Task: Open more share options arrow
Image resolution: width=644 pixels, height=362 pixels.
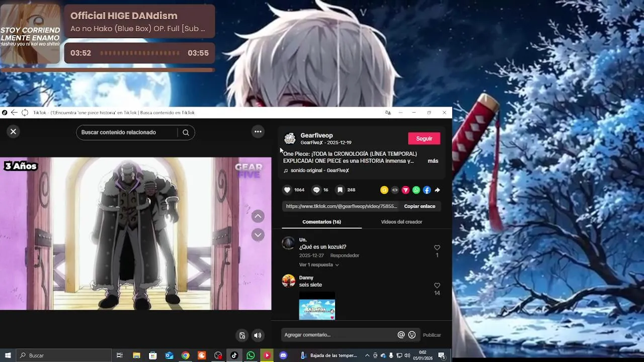Action: click(x=437, y=190)
